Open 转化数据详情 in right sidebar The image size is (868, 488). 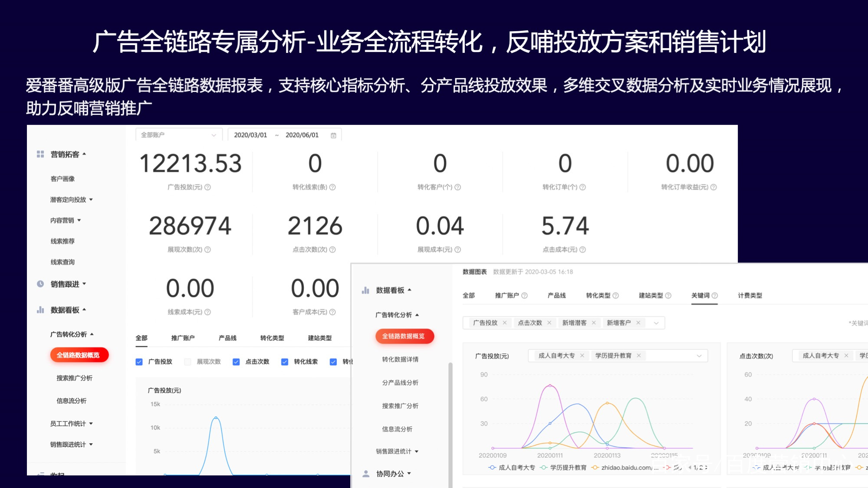[x=400, y=359]
